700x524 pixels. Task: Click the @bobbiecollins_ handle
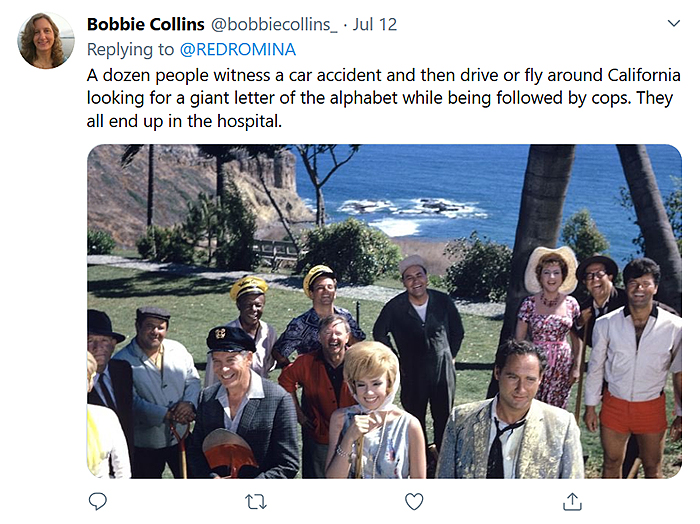coord(268,24)
